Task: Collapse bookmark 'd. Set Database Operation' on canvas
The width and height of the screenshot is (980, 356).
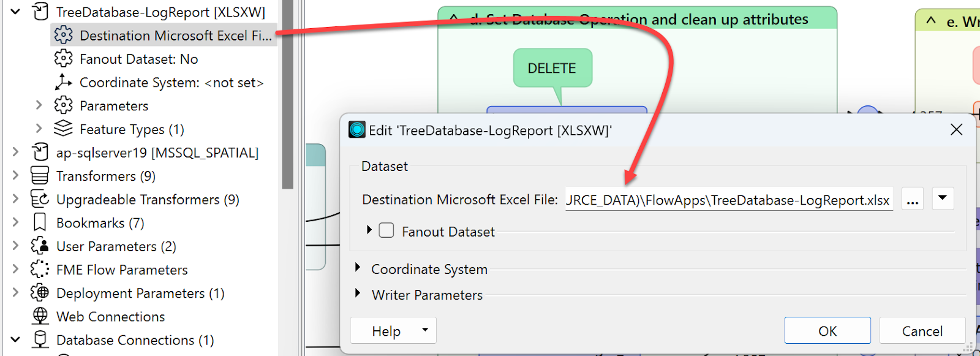Action: pyautogui.click(x=455, y=19)
